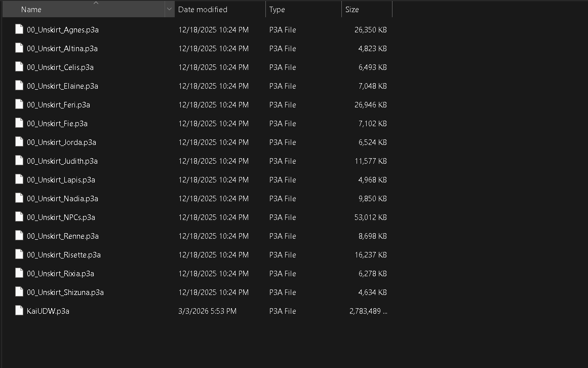Sort files by the Type column header
This screenshot has width=588, height=368.
click(303, 10)
